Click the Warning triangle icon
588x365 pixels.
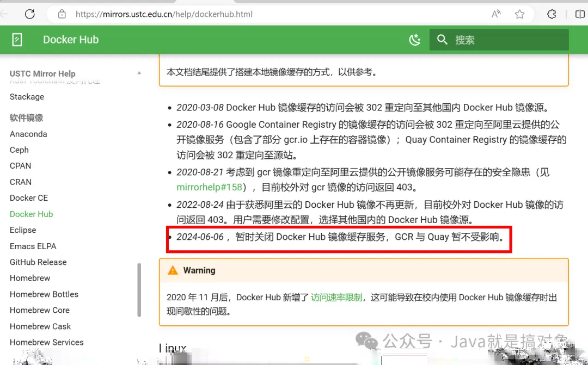pos(173,270)
